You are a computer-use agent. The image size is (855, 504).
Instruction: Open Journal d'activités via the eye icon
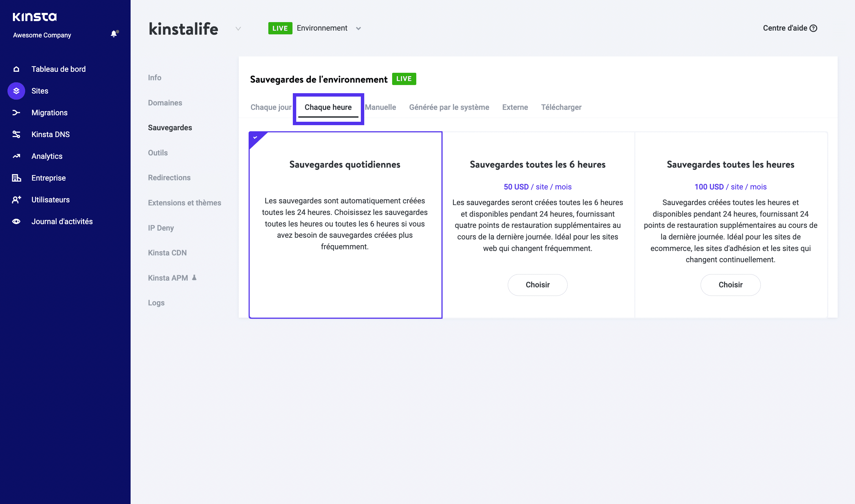(x=16, y=221)
